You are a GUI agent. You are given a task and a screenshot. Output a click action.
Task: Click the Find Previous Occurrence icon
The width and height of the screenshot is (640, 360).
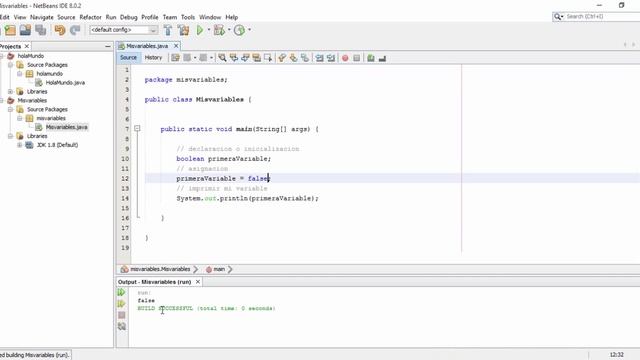(233, 58)
